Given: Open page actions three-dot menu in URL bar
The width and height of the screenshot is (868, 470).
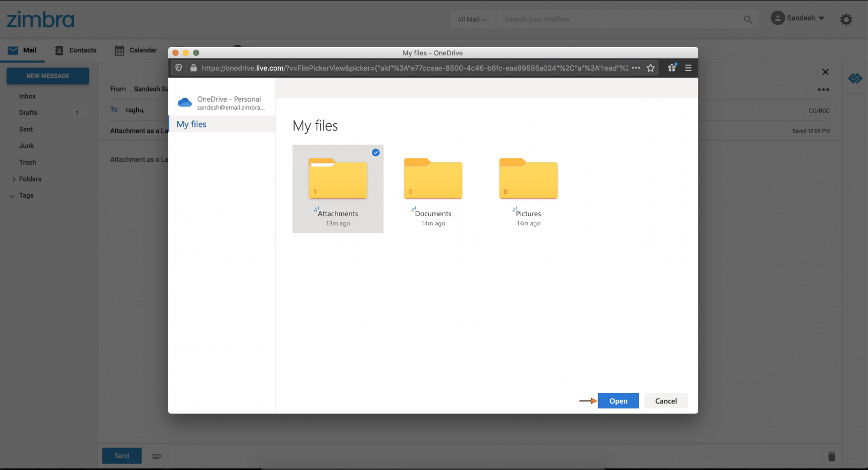Looking at the screenshot, I should click(x=636, y=68).
